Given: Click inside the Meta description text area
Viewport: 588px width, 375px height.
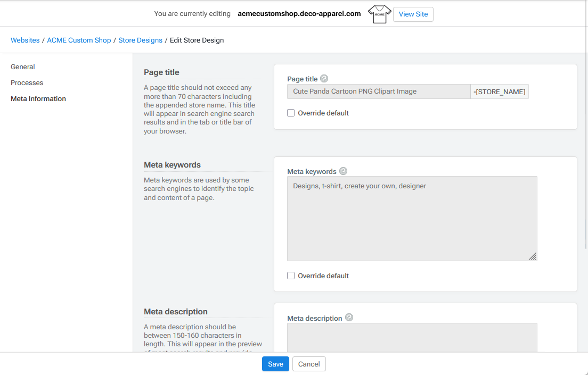Looking at the screenshot, I should 412,338.
